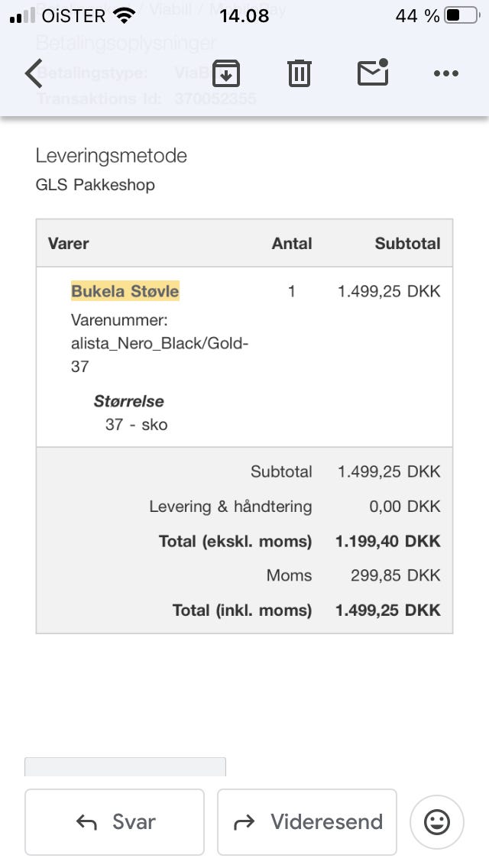Tap the Wi-Fi icon in the status bar

point(122,15)
